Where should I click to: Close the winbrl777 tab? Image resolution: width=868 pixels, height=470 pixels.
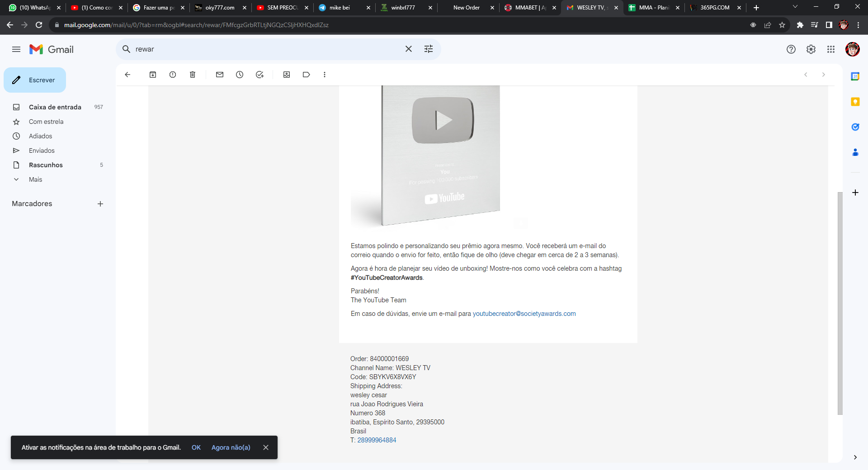(x=430, y=8)
